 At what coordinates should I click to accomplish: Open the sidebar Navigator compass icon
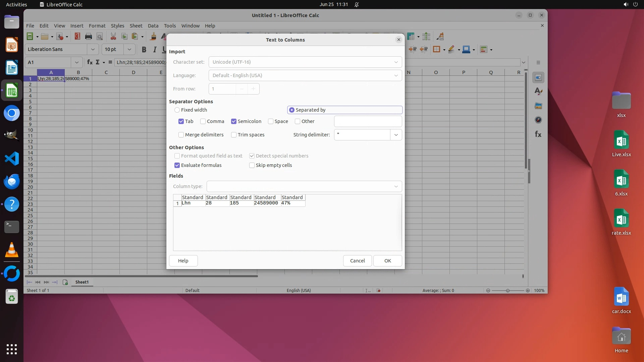click(538, 120)
